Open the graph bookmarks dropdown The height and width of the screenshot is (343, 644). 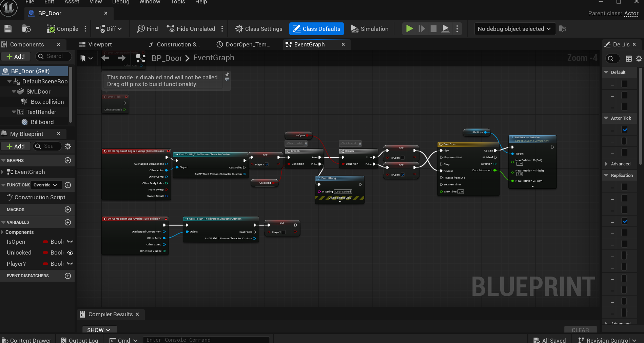tap(86, 58)
